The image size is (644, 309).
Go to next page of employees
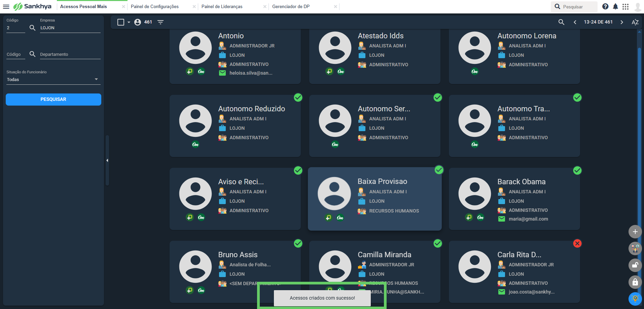coord(622,22)
